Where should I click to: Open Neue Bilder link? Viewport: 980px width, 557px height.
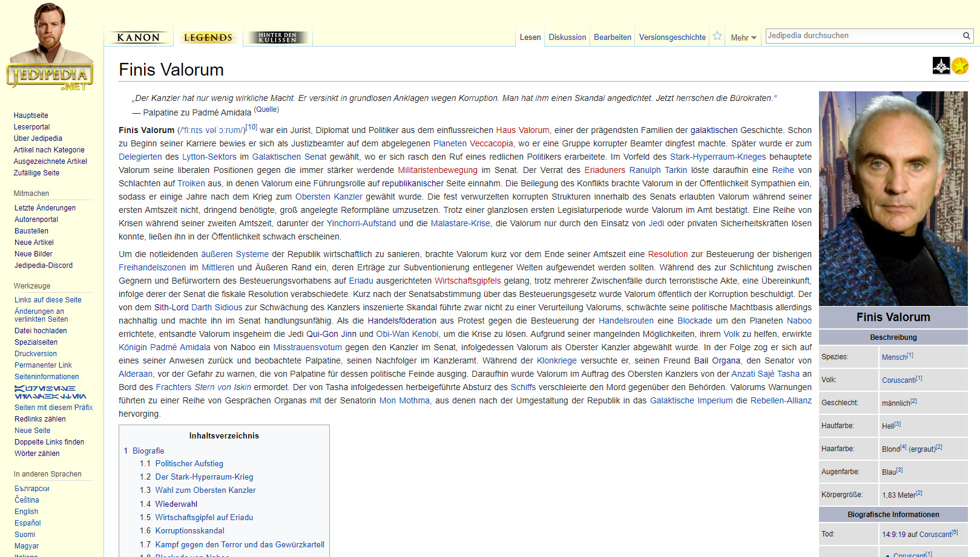pos(33,254)
